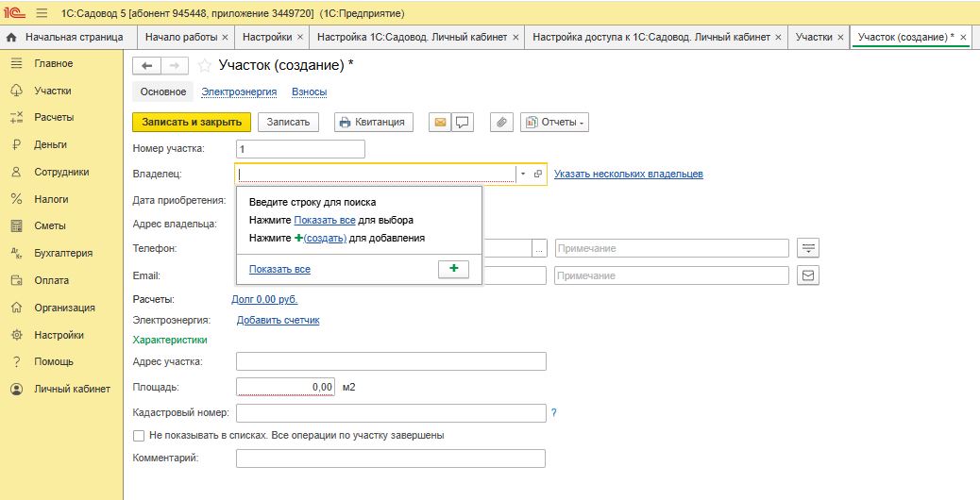Write an email with the envelope icon beside Email

808,275
